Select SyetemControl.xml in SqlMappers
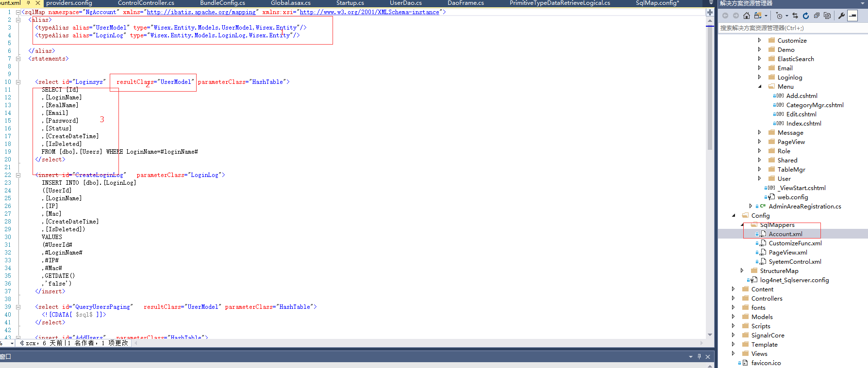868x368 pixels. click(x=795, y=261)
